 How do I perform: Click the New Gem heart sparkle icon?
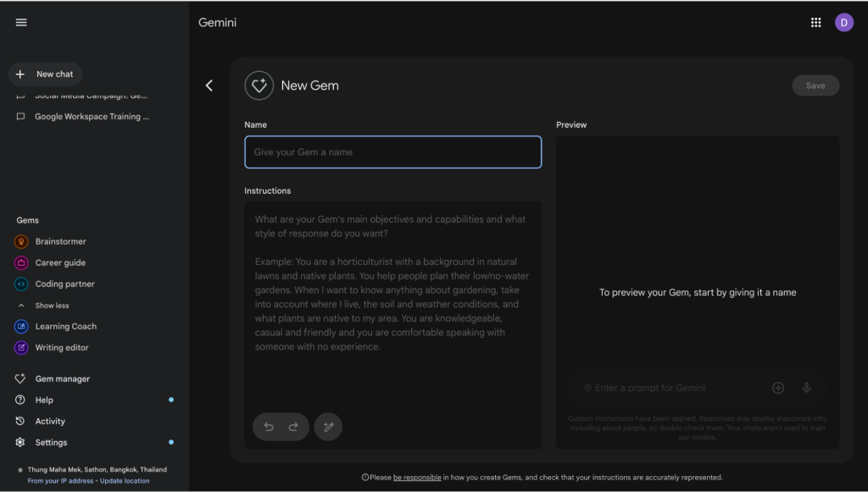click(x=259, y=86)
